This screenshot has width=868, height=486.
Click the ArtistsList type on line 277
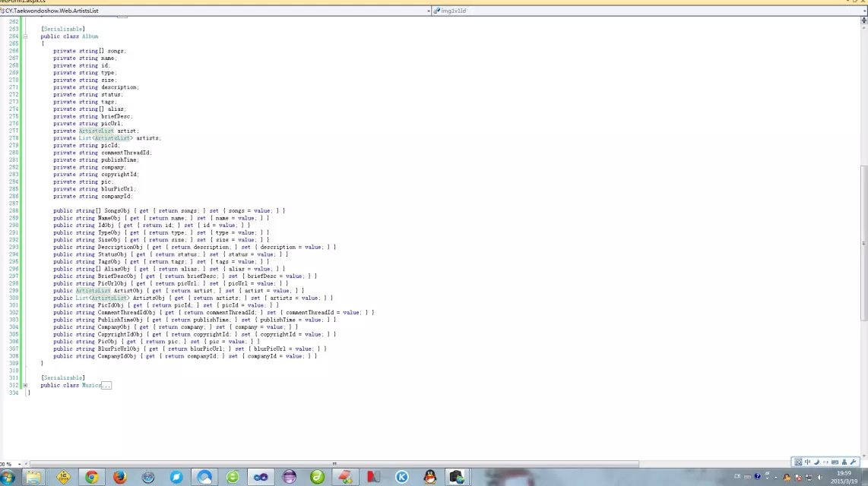96,131
